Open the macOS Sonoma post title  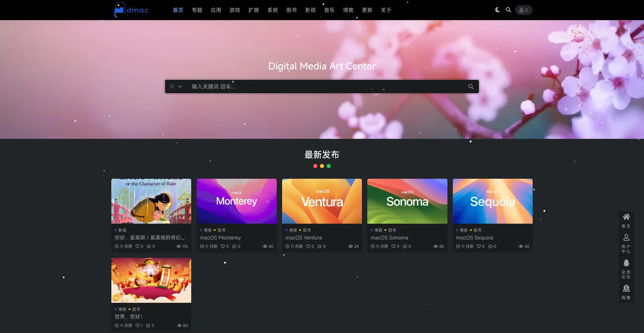click(x=389, y=238)
